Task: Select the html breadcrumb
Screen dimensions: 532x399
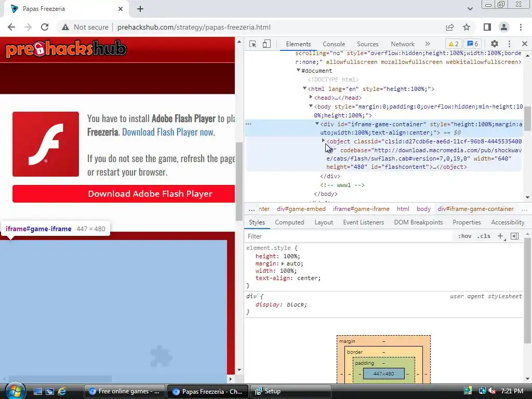Action: 403,209
